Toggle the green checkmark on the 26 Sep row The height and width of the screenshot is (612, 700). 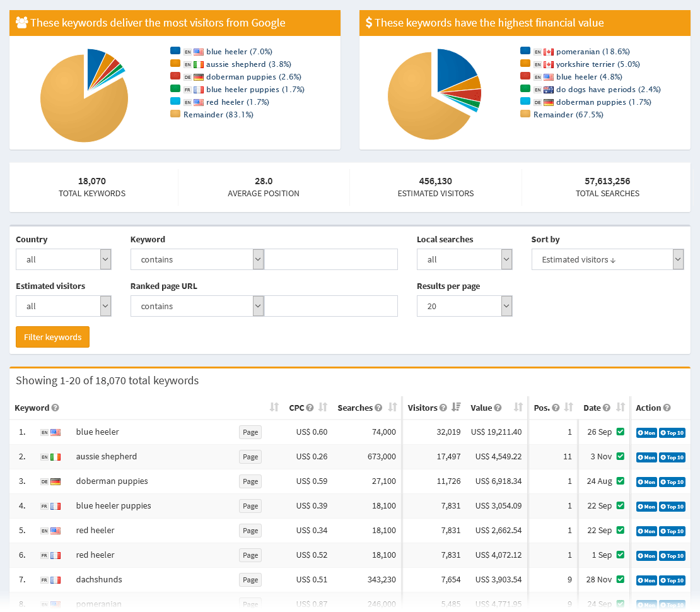pos(620,432)
